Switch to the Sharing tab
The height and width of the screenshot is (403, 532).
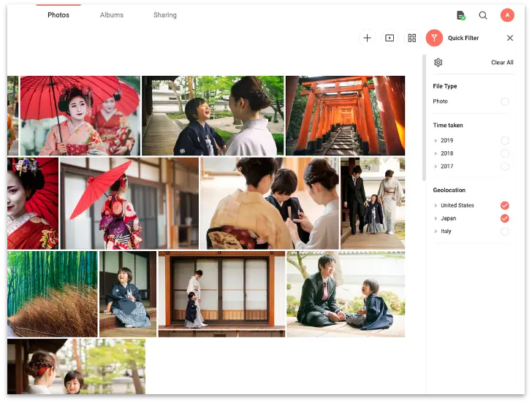(x=165, y=15)
